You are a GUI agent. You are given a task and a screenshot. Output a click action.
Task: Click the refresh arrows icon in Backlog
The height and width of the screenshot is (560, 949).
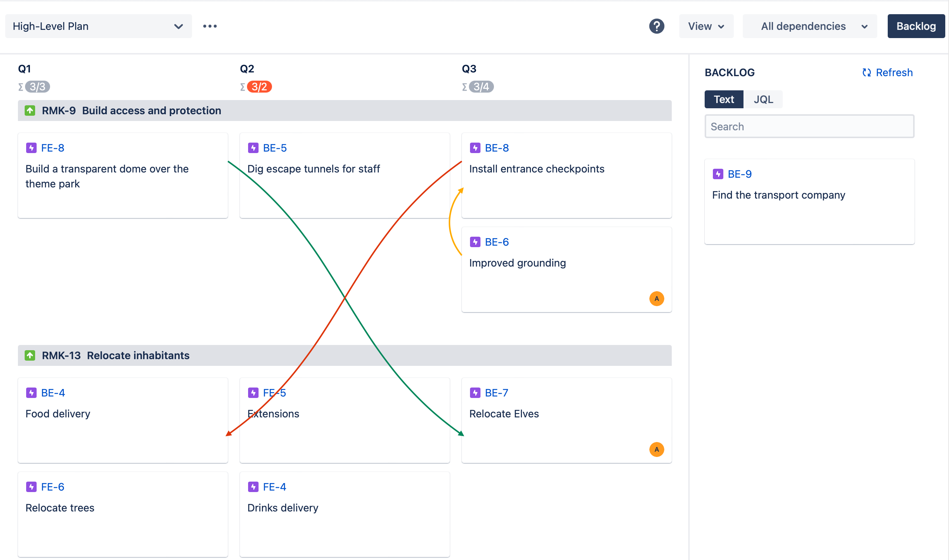(x=867, y=72)
